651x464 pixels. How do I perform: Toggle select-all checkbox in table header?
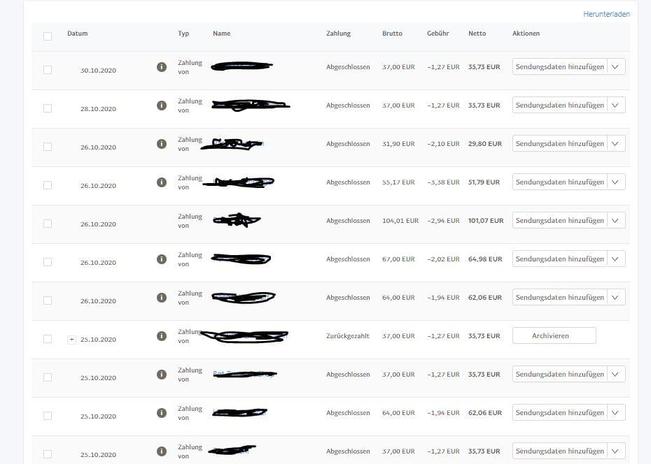(x=48, y=36)
